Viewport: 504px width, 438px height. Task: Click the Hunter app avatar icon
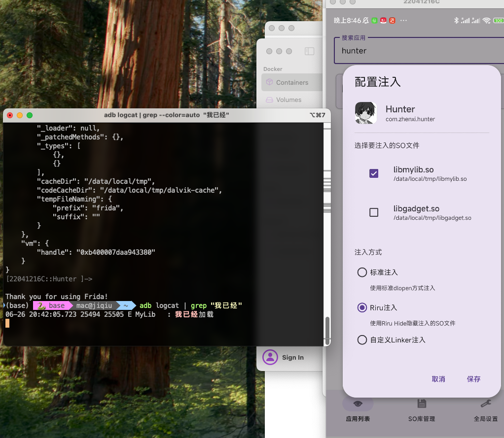(366, 113)
